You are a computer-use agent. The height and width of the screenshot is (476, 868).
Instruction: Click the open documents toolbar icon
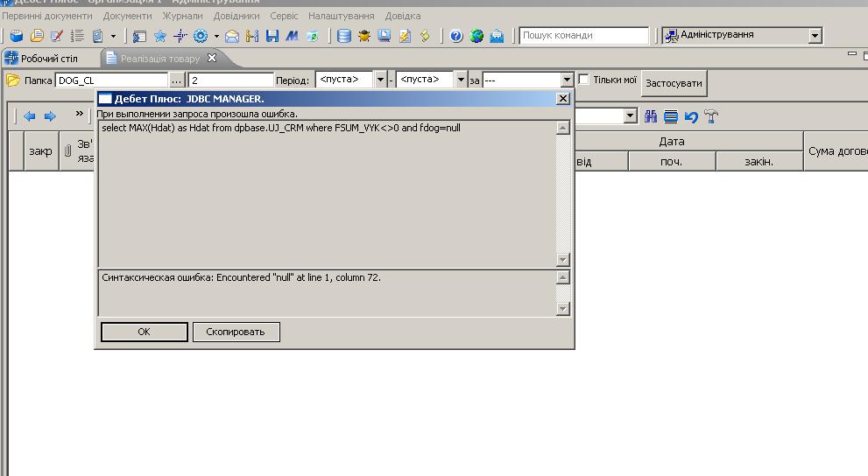[37, 36]
